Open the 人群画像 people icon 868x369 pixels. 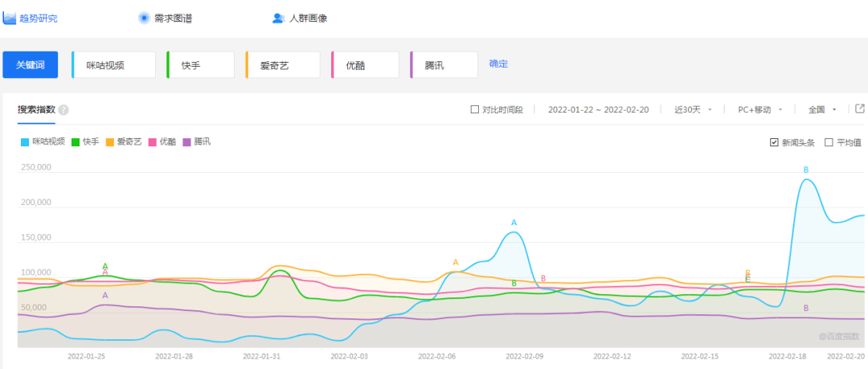click(278, 18)
